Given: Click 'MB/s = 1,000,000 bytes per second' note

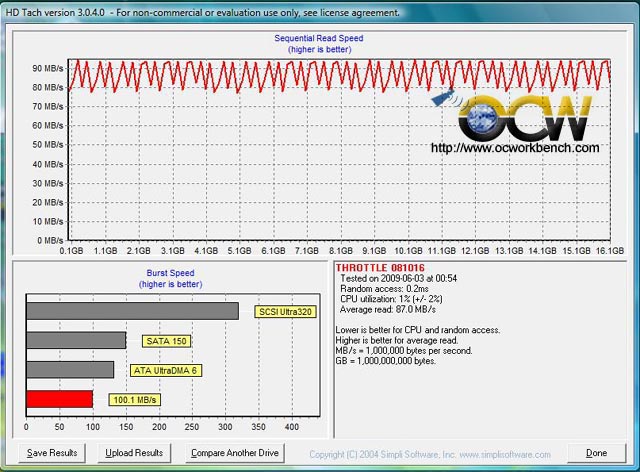Looking at the screenshot, I should (404, 351).
